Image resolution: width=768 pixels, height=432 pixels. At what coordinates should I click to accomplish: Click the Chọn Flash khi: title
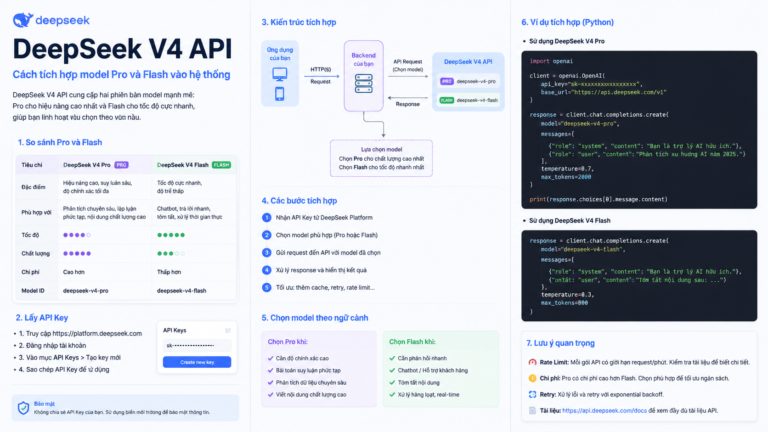(412, 342)
